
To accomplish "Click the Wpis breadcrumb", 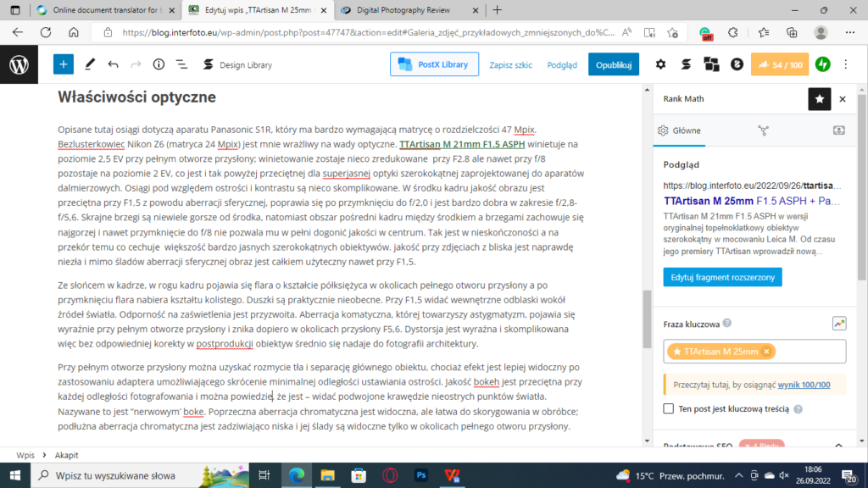I will coord(25,455).
